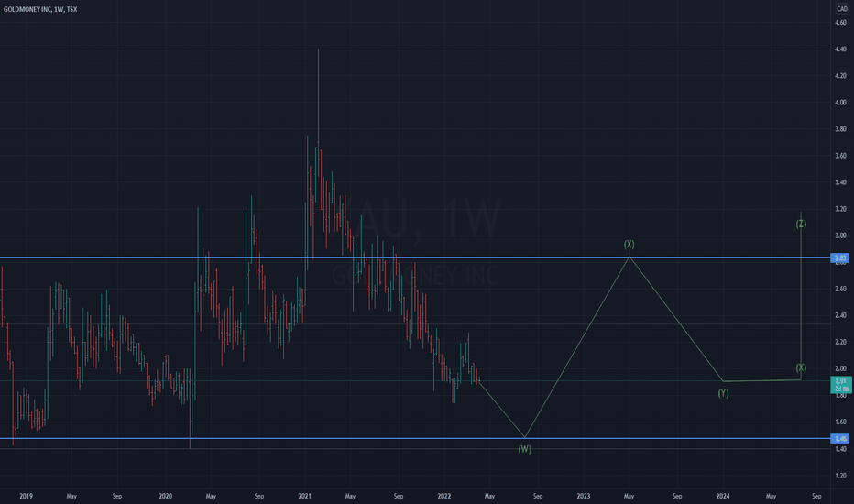The width and height of the screenshot is (854, 504).
Task: Click the 3.80 price scale value
Action: 840,129
